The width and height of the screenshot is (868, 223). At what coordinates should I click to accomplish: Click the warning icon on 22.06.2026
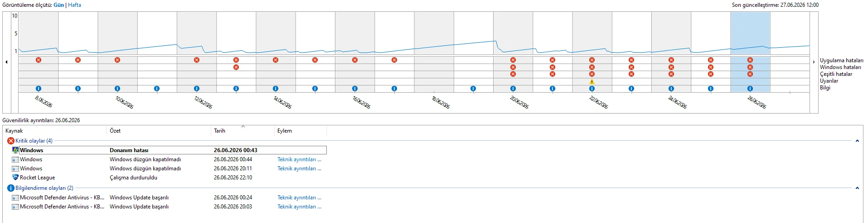click(x=592, y=82)
